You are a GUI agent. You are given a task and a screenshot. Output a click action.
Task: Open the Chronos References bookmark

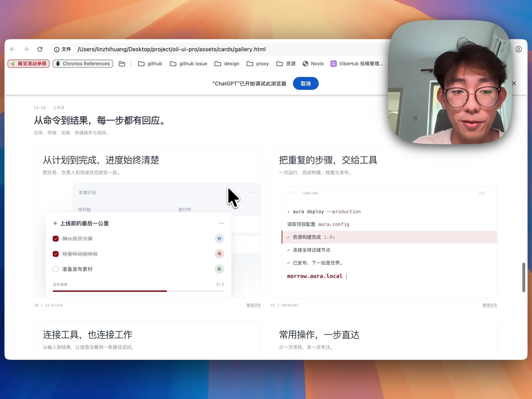[x=83, y=64]
